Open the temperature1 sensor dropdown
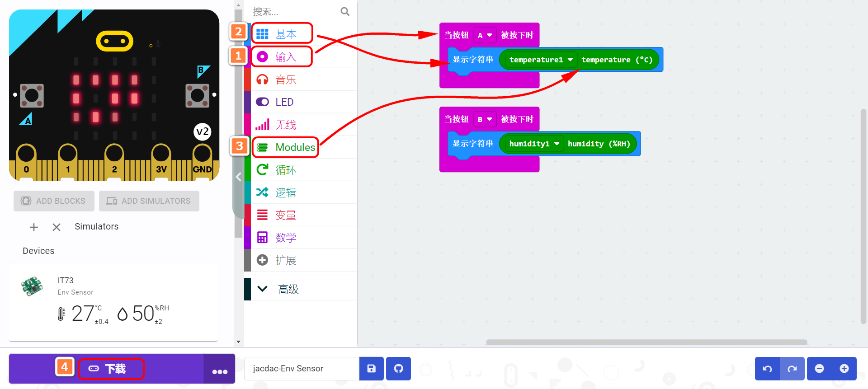Screen dimensions: 868x389 [x=541, y=60]
